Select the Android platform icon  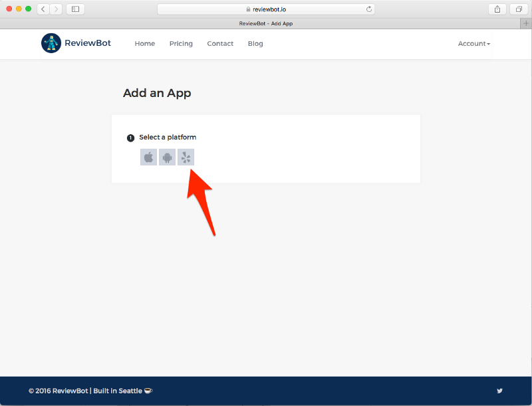168,157
